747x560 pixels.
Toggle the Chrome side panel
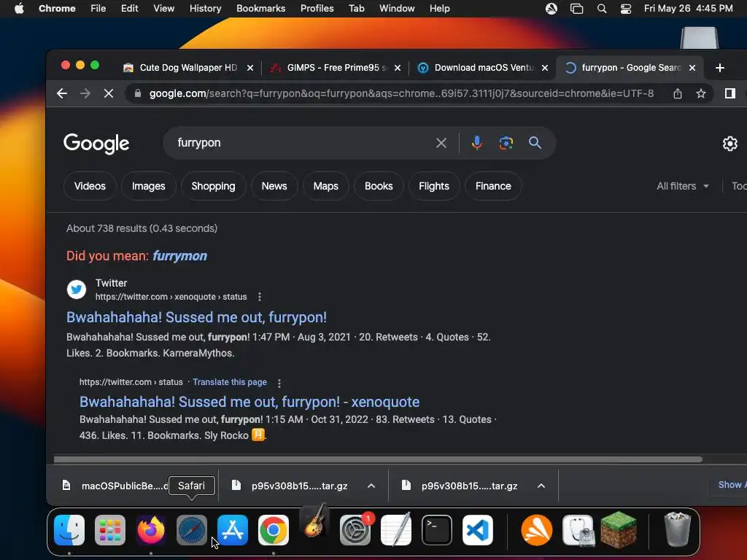click(729, 93)
